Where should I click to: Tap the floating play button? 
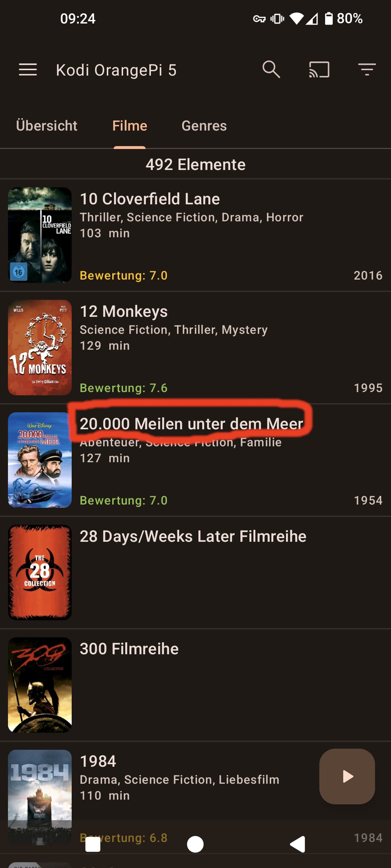(x=347, y=776)
